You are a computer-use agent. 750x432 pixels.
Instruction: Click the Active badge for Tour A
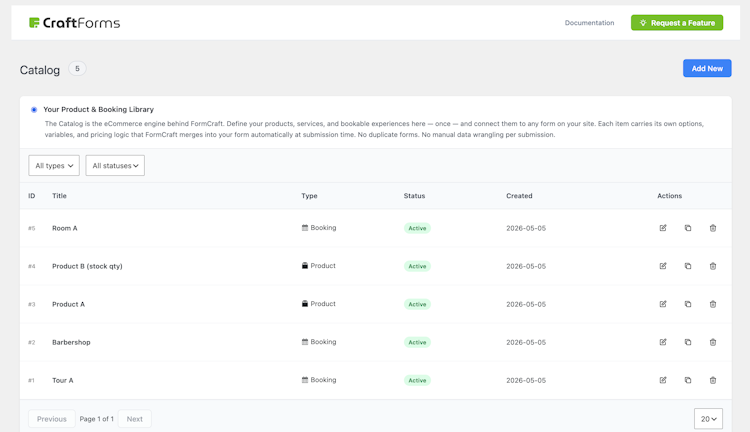[x=417, y=380]
